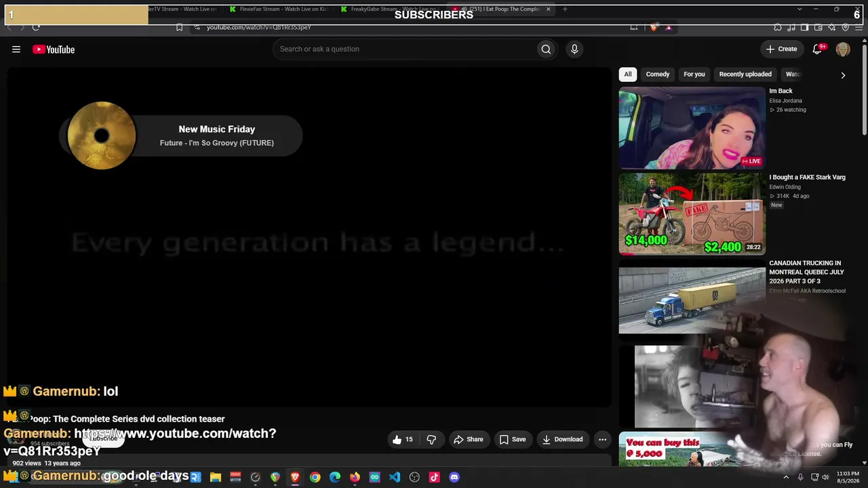
Task: Save the video to a playlist
Action: coord(513,439)
